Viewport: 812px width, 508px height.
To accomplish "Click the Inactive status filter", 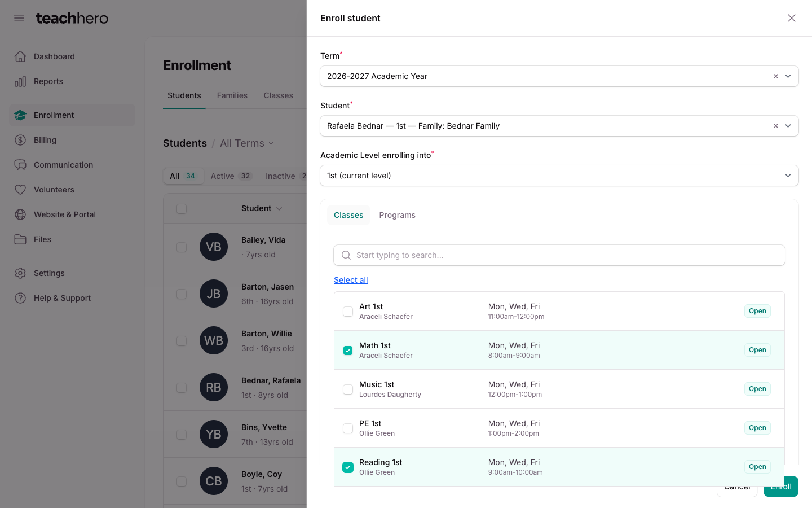I will (x=284, y=176).
